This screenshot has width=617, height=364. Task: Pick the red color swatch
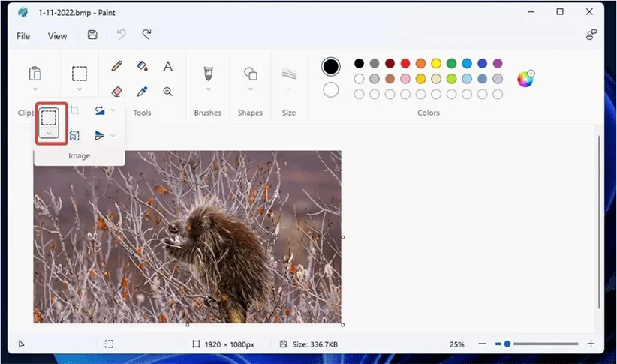[x=405, y=64]
